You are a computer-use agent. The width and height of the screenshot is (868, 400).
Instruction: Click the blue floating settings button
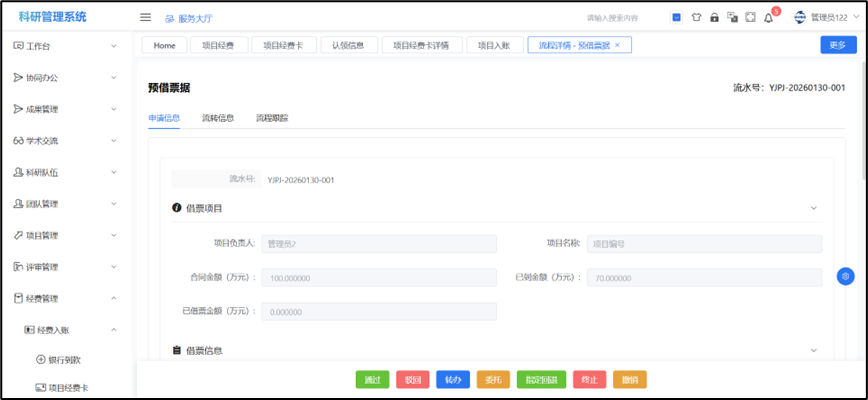pyautogui.click(x=845, y=276)
